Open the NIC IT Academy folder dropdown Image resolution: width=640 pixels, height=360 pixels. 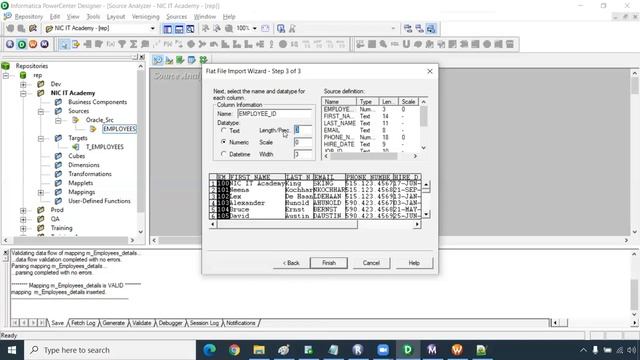(x=153, y=29)
